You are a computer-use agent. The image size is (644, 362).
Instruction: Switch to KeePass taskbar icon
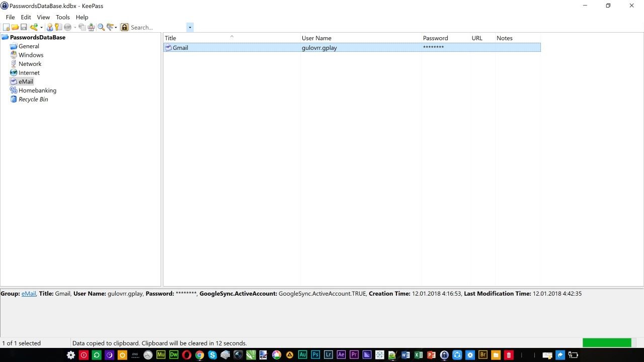click(444, 355)
